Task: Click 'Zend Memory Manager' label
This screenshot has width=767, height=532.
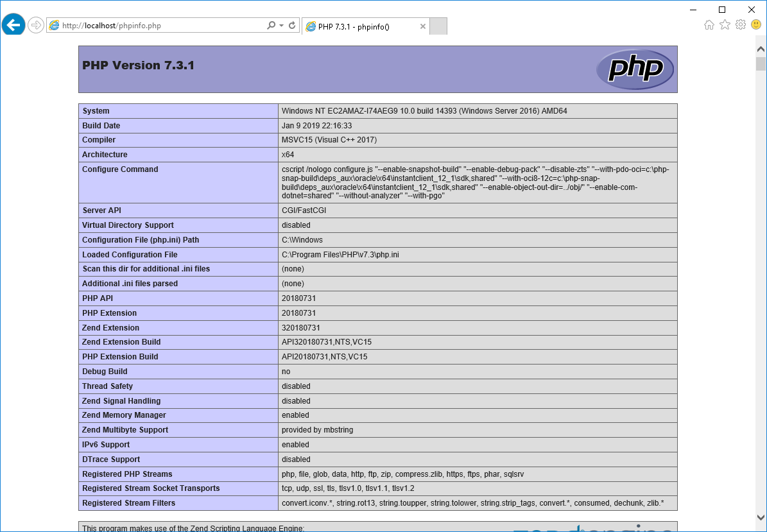Action: [x=125, y=415]
